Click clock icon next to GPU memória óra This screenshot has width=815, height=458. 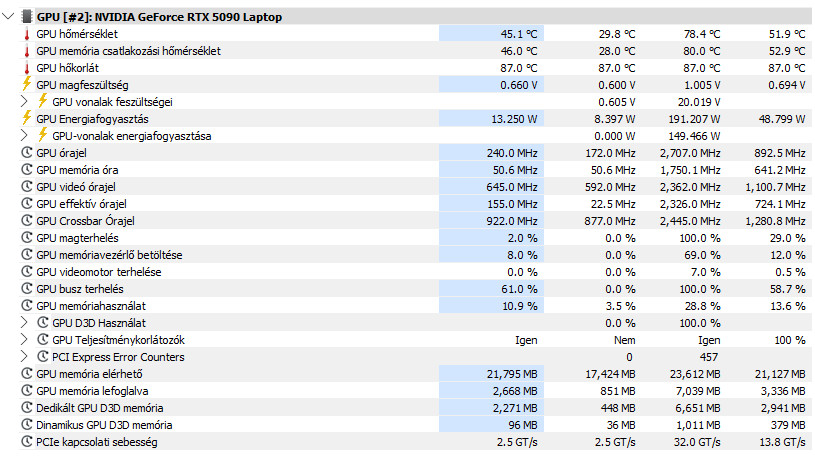coord(27,170)
